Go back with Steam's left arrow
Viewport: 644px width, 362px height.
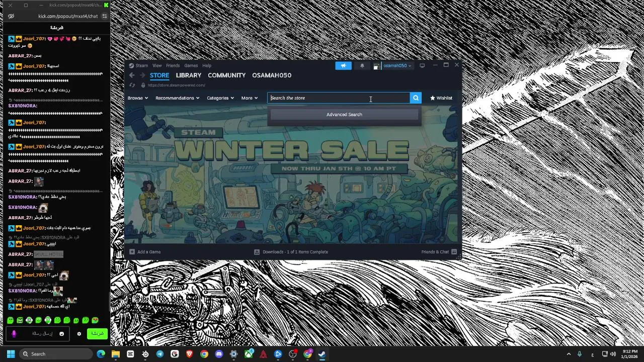point(132,75)
